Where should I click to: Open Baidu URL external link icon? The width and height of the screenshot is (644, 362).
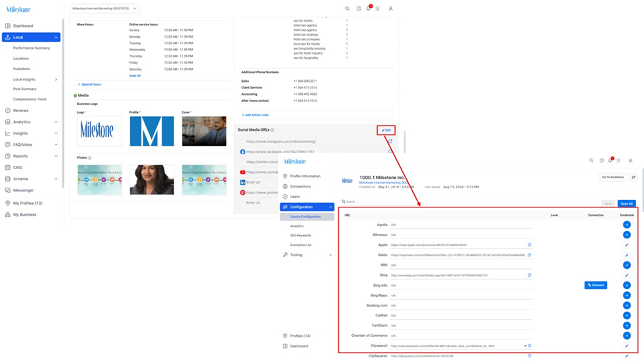[x=530, y=255]
